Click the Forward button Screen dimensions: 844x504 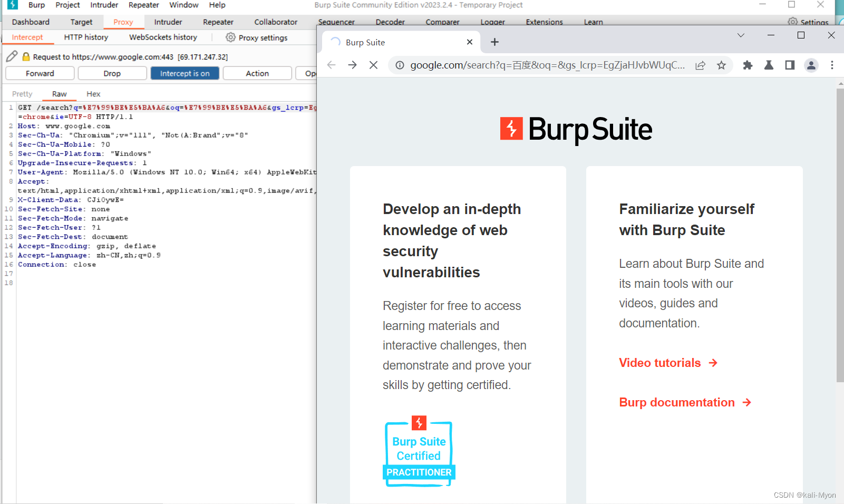pos(40,73)
